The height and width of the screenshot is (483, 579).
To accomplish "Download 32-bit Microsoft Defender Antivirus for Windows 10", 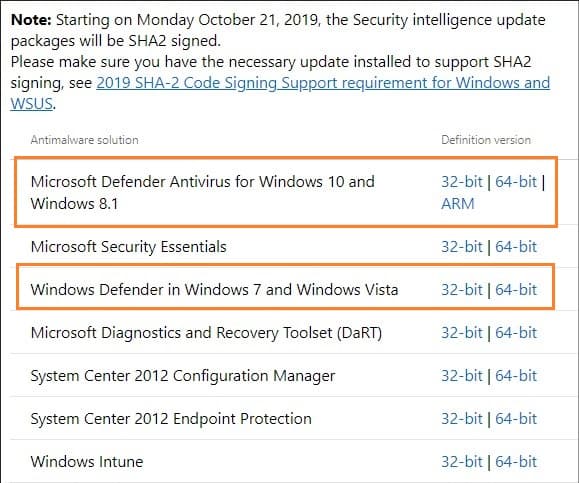I will [x=462, y=182].
